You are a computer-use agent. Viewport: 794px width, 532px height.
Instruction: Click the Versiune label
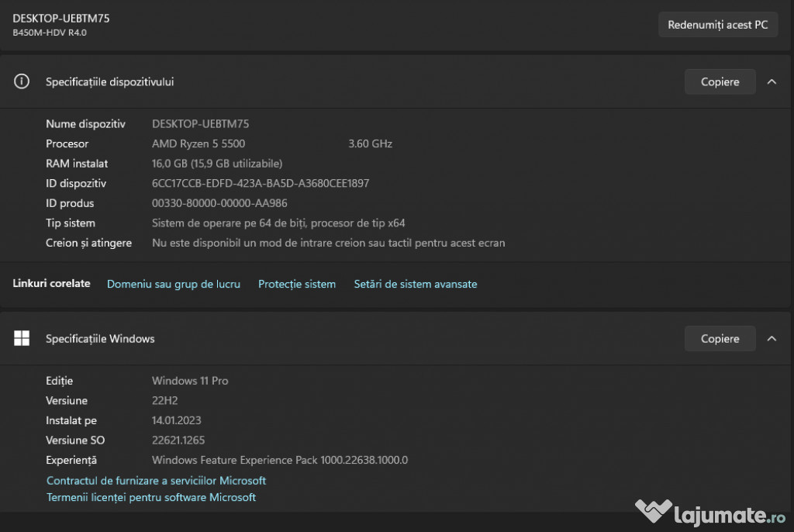coord(67,400)
